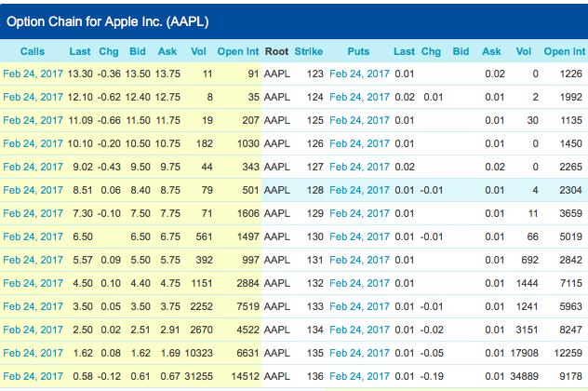Click the Puts column header

[x=358, y=51]
